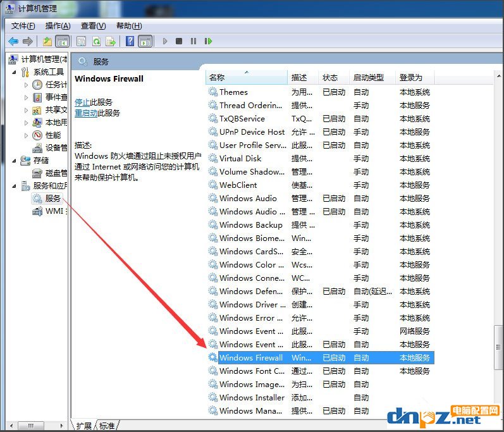Click the Up one level folder icon

click(x=47, y=41)
